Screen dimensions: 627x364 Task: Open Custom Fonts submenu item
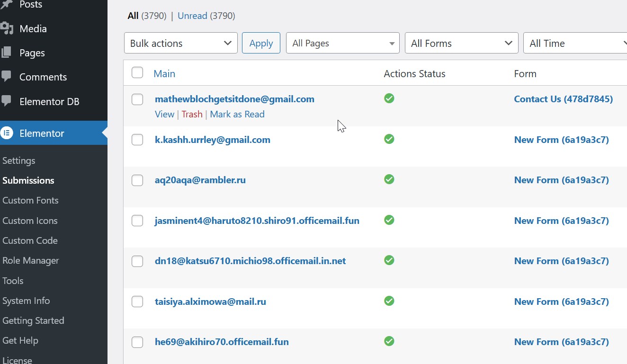(x=30, y=200)
